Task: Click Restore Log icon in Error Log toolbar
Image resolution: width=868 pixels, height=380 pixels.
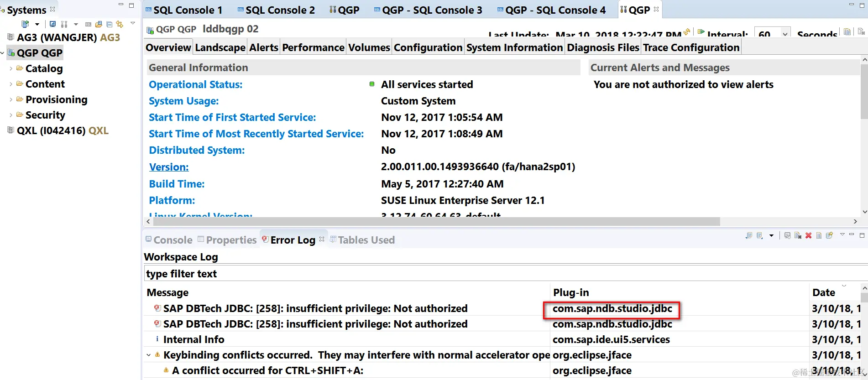Action: (x=829, y=235)
